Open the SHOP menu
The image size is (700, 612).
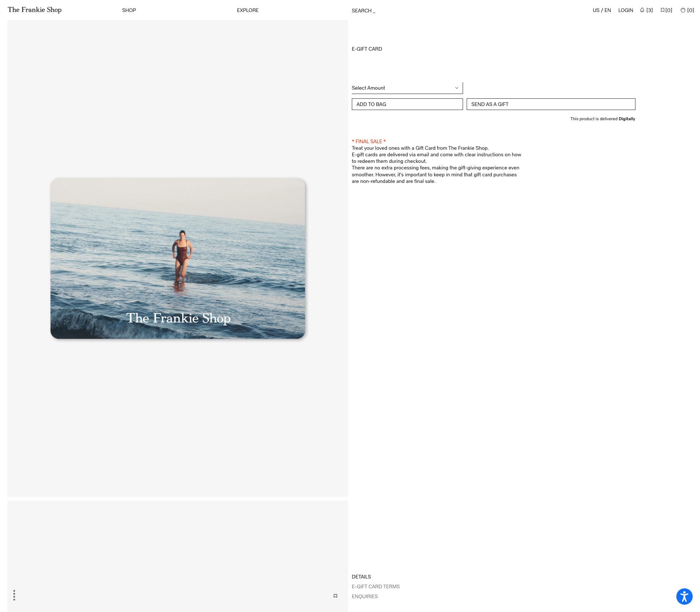click(129, 10)
